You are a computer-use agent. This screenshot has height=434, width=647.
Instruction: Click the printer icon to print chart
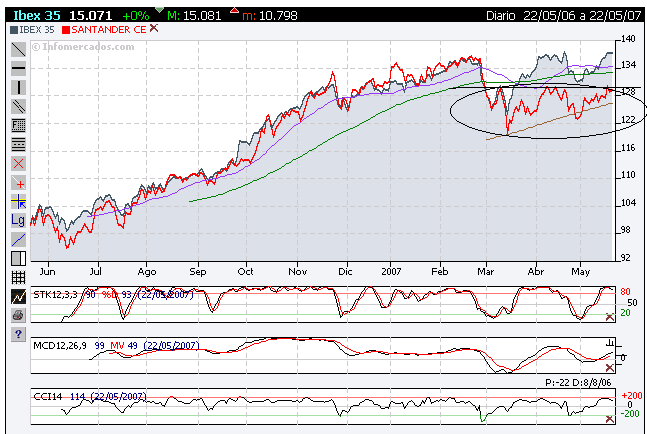click(18, 316)
